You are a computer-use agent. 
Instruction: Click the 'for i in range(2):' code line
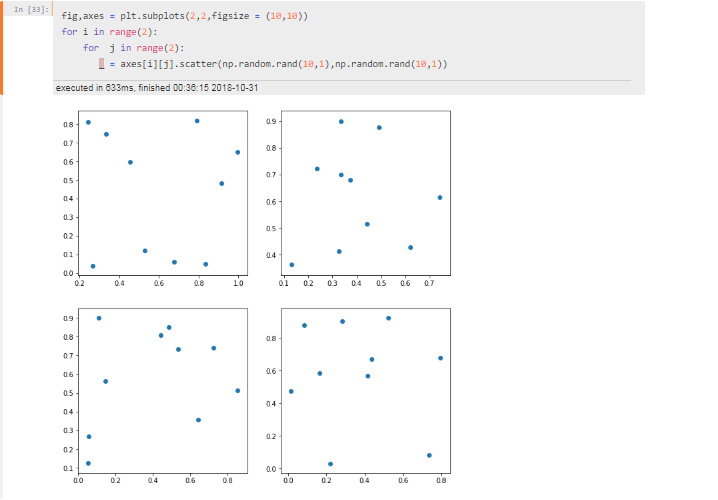pyautogui.click(x=109, y=32)
